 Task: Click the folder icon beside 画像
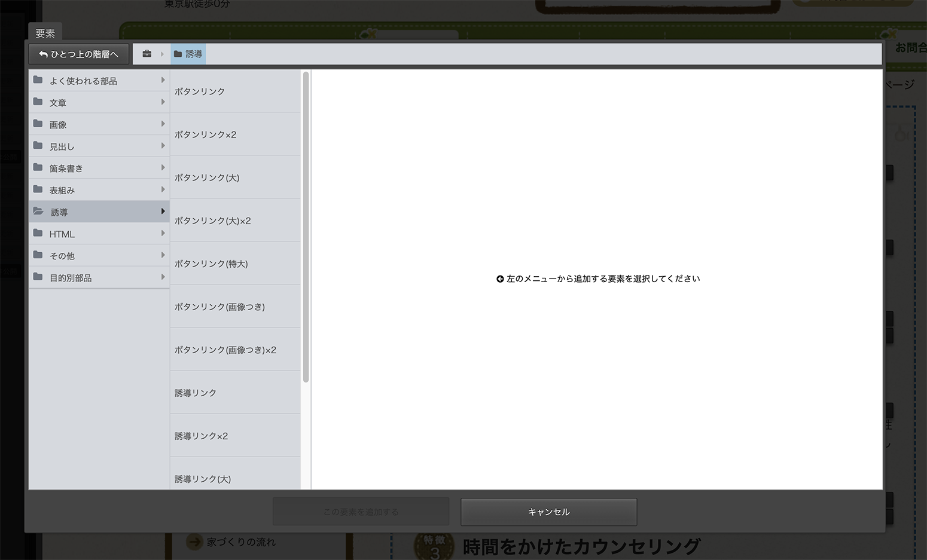coord(38,124)
